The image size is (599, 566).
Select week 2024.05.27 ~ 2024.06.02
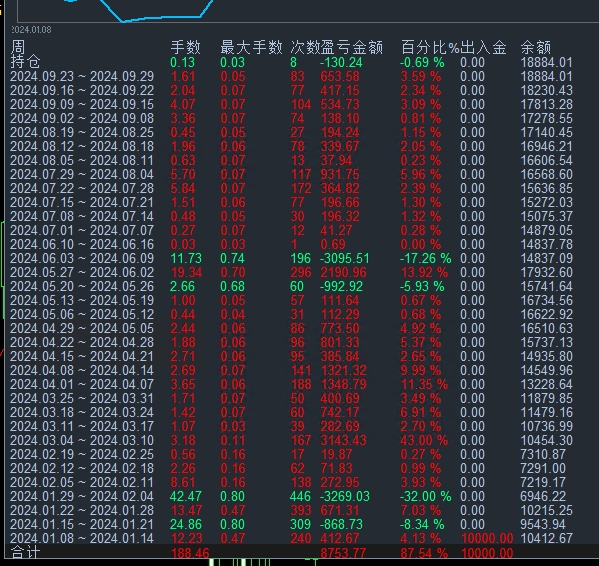[x=82, y=272]
